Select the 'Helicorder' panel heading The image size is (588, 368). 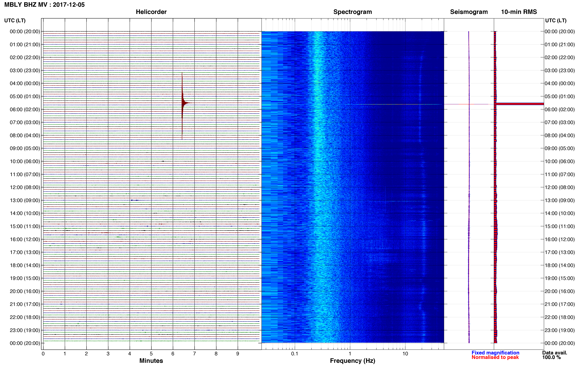[x=151, y=12]
